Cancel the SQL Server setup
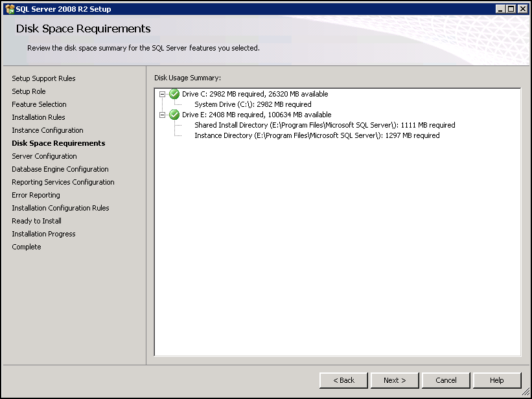This screenshot has width=532, height=399. tap(446, 380)
